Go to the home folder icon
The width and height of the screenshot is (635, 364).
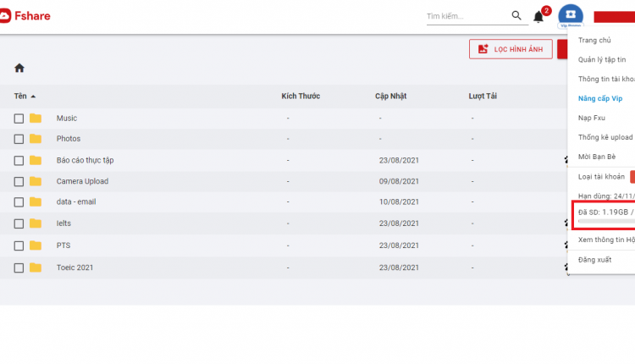(x=19, y=68)
